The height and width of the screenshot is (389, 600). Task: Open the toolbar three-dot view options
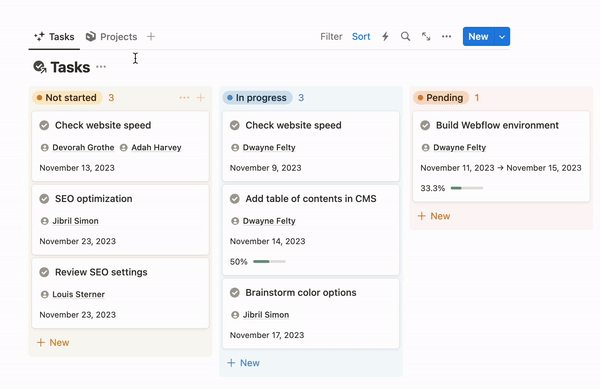(x=446, y=36)
